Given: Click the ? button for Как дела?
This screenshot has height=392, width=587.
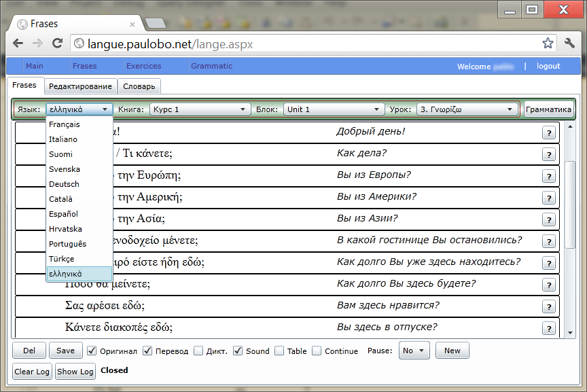Looking at the screenshot, I should (549, 154).
